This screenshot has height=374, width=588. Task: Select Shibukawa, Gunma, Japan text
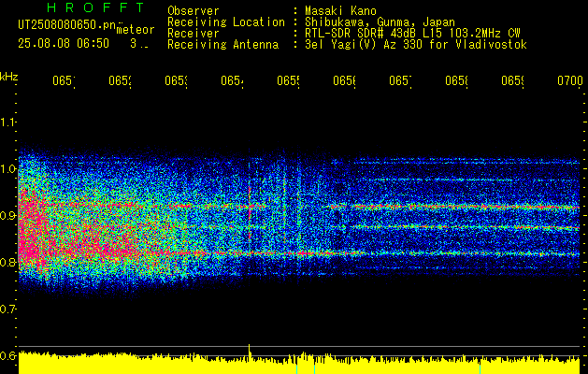click(380, 22)
